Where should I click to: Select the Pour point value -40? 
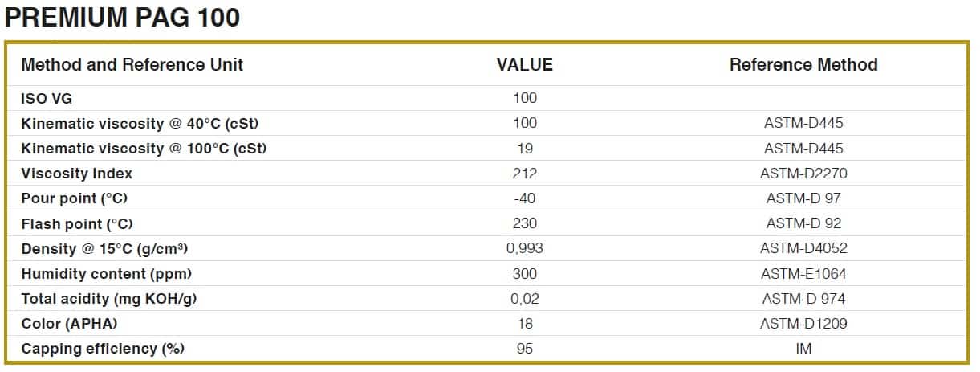point(525,198)
